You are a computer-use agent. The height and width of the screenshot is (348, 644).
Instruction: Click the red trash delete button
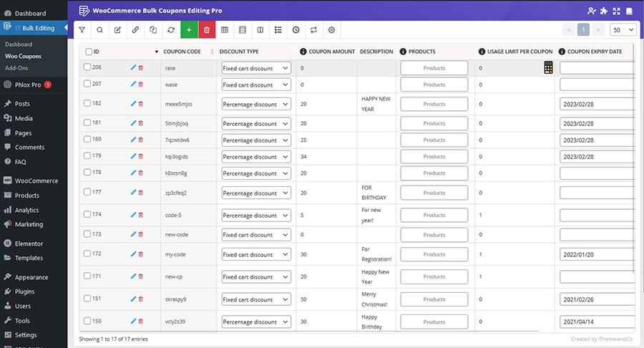tap(207, 29)
